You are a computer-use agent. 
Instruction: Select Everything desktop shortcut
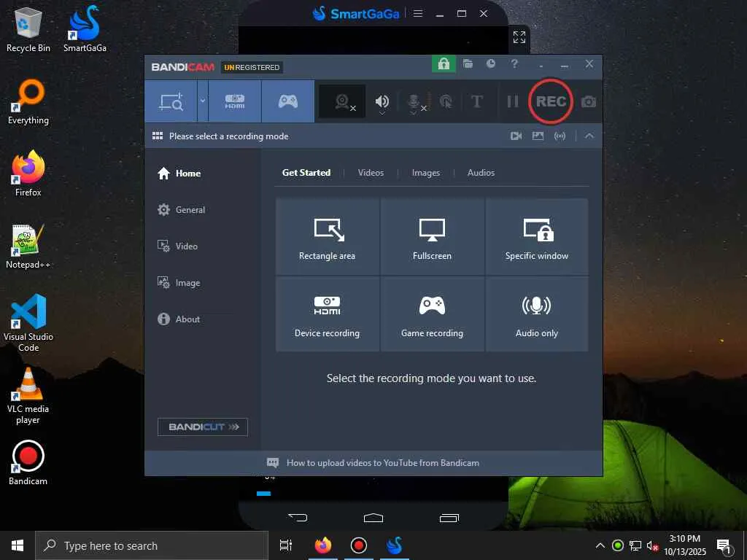coord(28,102)
